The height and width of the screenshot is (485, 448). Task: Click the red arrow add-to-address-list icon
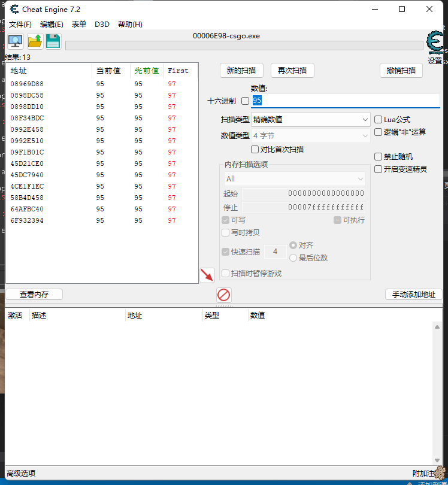(x=207, y=275)
